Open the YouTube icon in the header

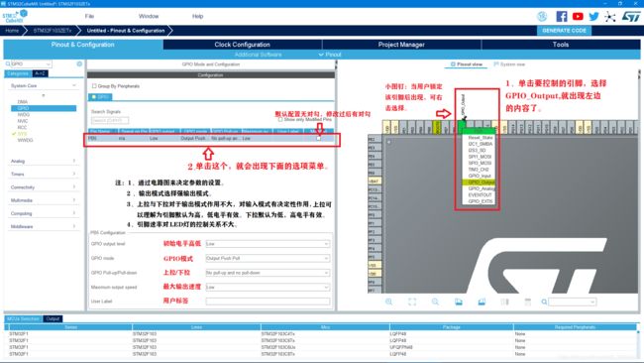point(578,17)
